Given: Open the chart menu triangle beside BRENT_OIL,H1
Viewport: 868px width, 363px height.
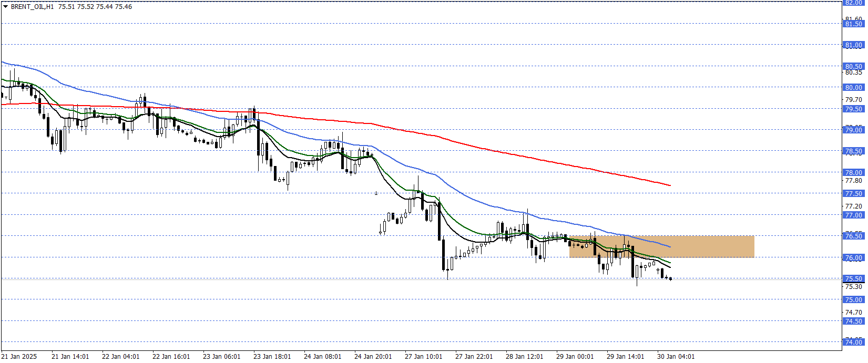Looking at the screenshot, I should tap(6, 7).
